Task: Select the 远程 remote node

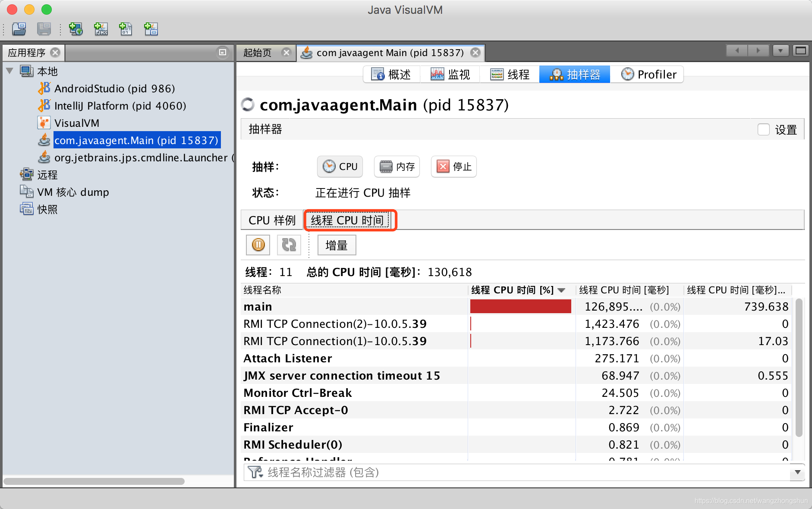Action: coord(47,175)
